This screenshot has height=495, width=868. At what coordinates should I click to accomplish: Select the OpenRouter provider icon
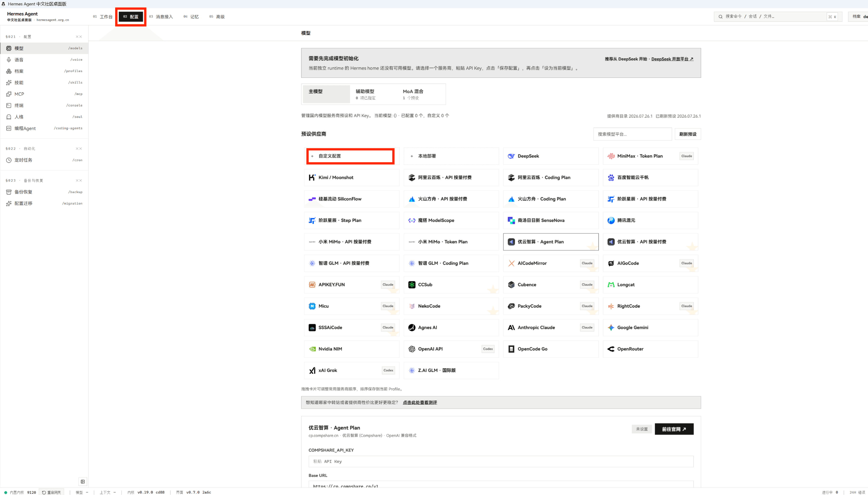pos(611,349)
